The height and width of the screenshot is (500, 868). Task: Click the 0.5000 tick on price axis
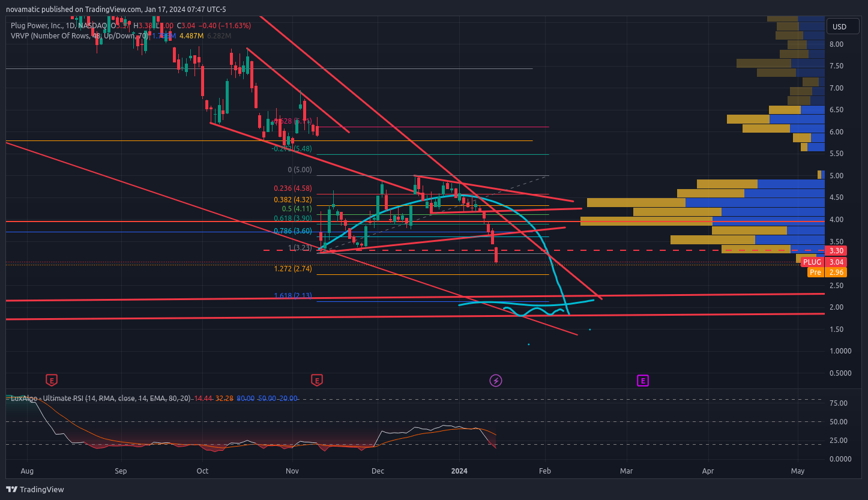[840, 373]
